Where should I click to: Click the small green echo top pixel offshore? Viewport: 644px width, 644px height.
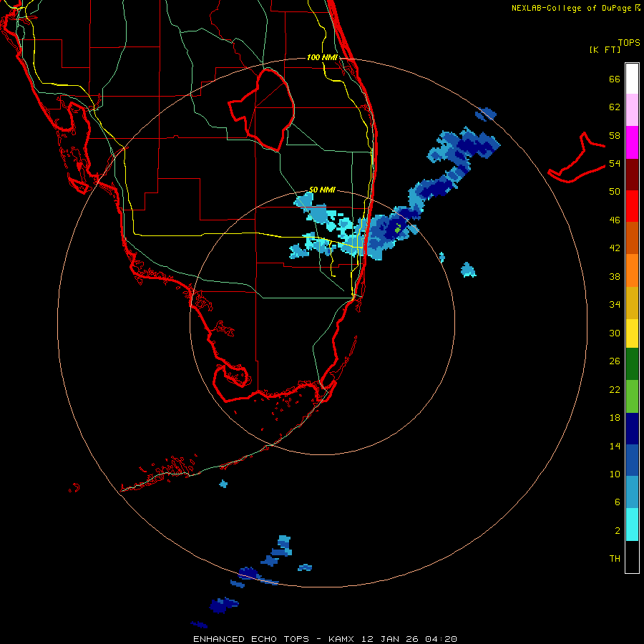[x=398, y=228]
